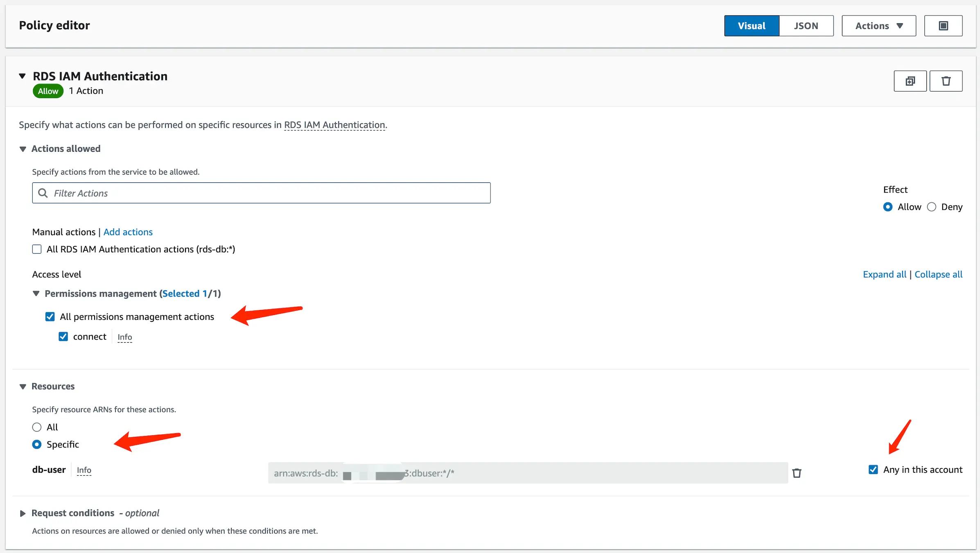This screenshot has height=553, width=980.
Task: Click Collapse all access levels
Action: (938, 274)
